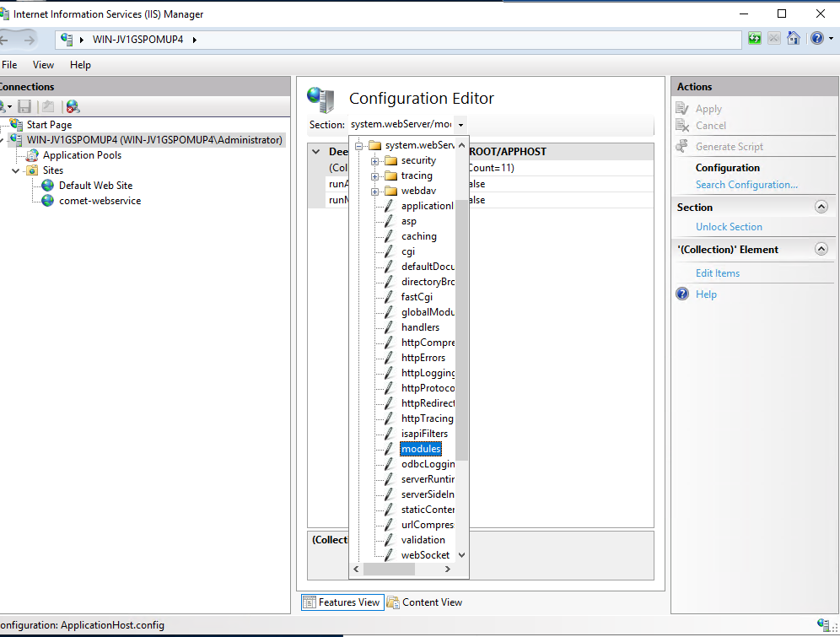Click the horizontal scroll right arrow

tap(448, 569)
